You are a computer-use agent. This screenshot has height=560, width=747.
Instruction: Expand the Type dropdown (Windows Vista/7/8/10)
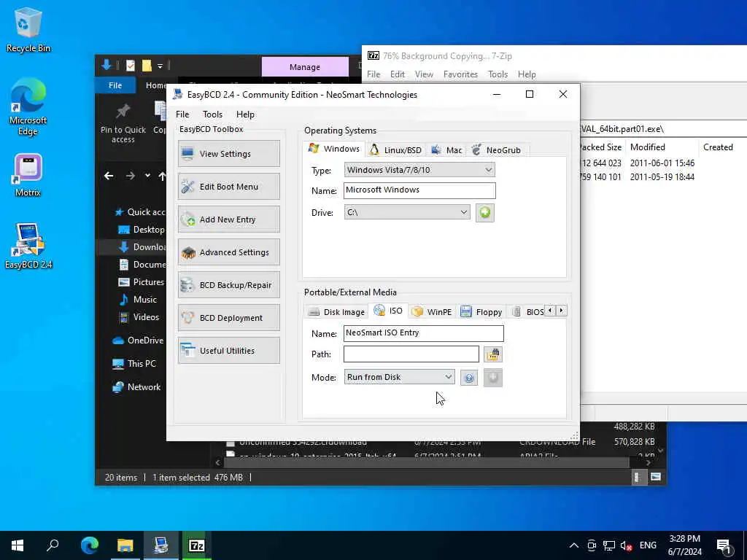coord(419,170)
